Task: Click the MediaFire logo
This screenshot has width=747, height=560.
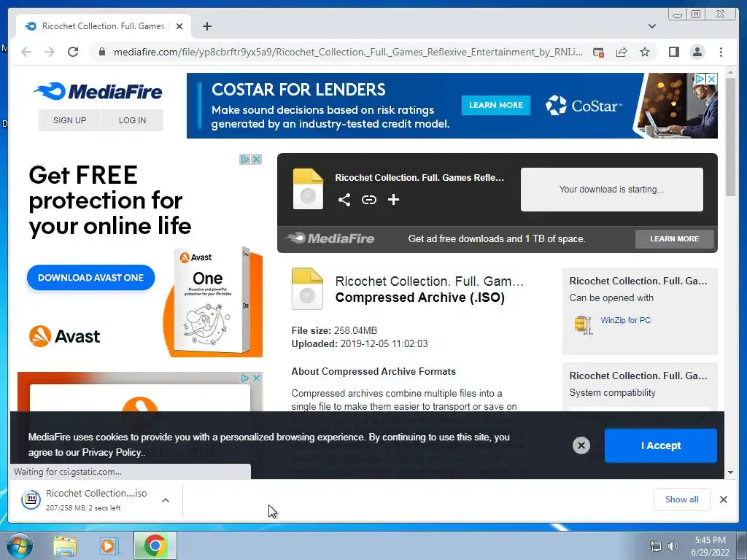Action: (x=98, y=91)
